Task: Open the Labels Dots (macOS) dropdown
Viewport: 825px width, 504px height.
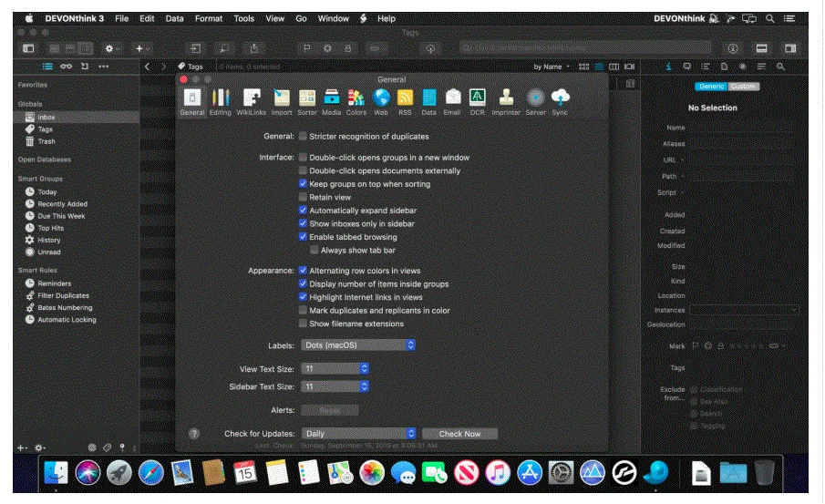Action: click(x=358, y=345)
